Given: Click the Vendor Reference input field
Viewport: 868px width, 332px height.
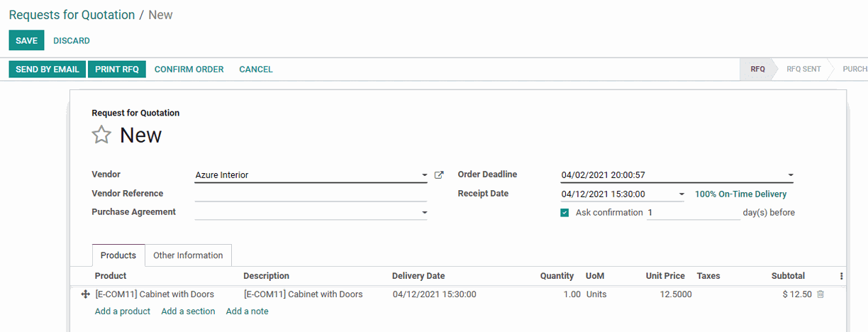Looking at the screenshot, I should pyautogui.click(x=311, y=194).
